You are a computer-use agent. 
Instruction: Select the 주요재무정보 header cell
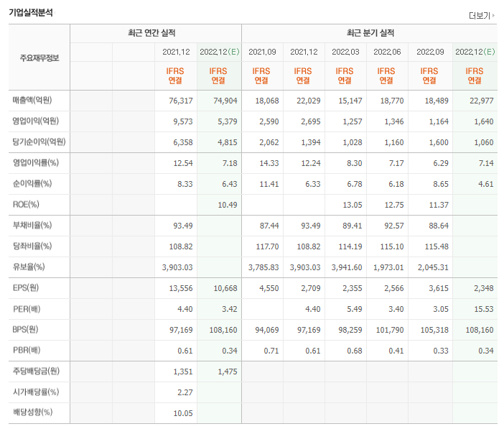[x=39, y=58]
